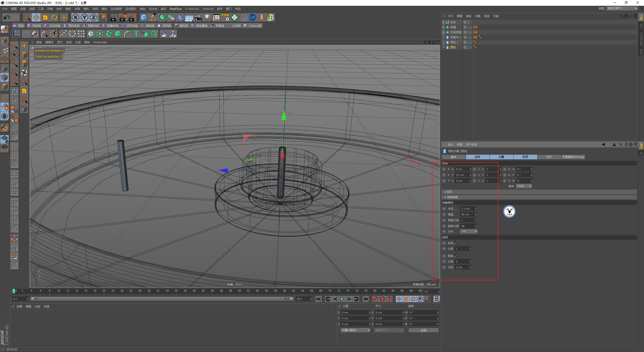
Task: Toggle the 圆角 checkbox
Action: click(x=456, y=256)
